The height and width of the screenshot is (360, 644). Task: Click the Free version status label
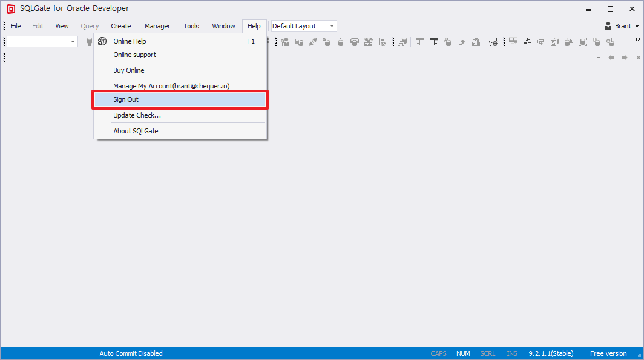[x=608, y=353]
